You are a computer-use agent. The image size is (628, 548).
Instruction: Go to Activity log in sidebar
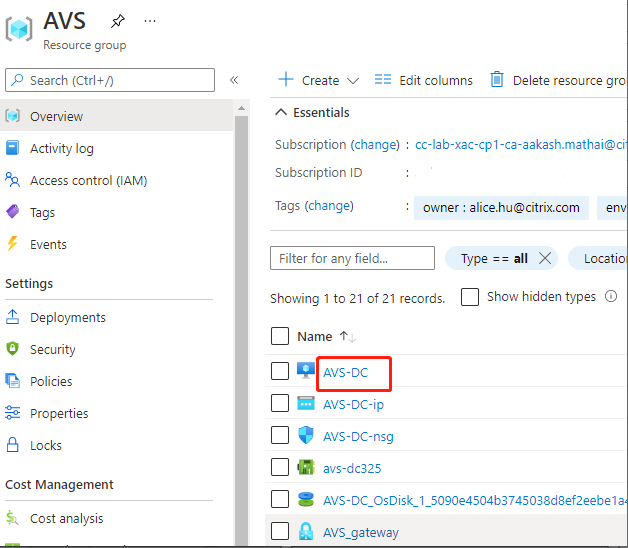pyautogui.click(x=61, y=149)
